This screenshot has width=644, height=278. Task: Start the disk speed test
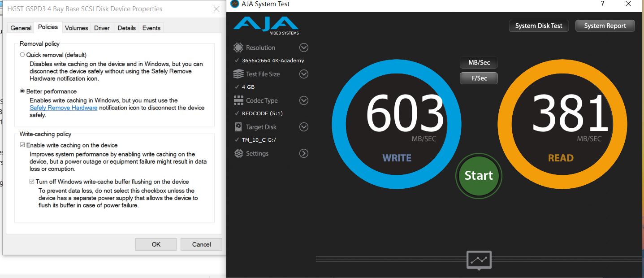[x=479, y=175]
